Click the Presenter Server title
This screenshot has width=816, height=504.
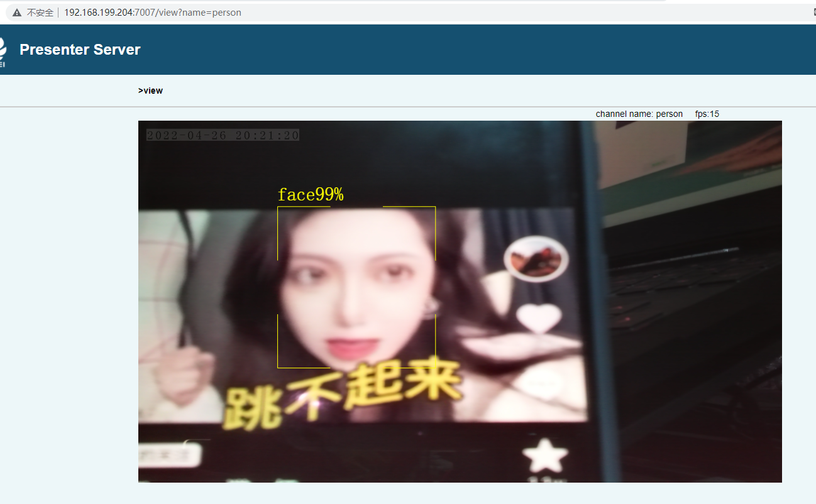click(80, 50)
